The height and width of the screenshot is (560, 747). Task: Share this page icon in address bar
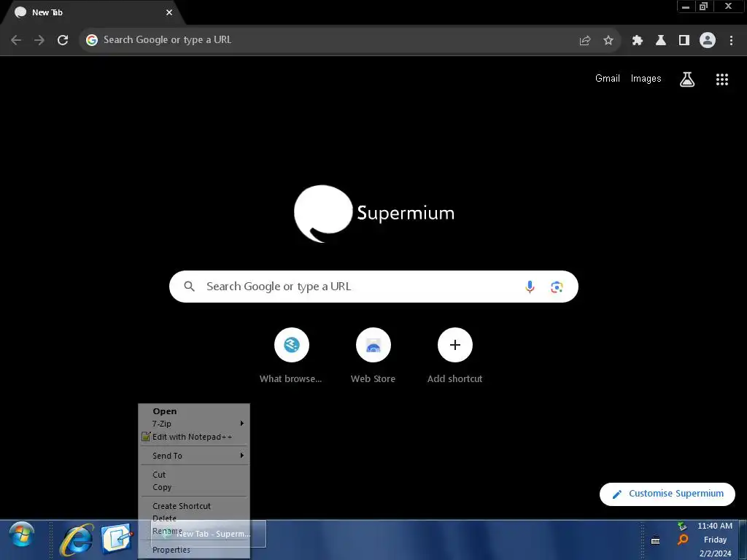click(585, 41)
